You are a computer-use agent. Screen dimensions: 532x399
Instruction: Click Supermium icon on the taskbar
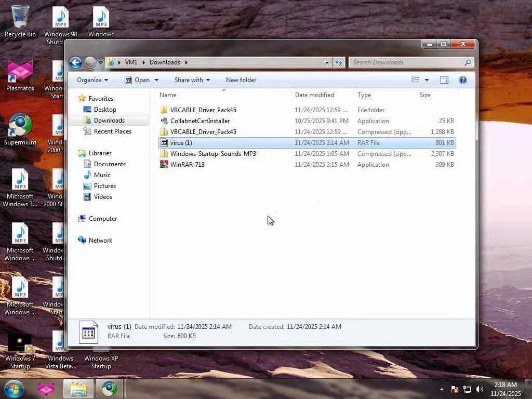[x=109, y=389]
